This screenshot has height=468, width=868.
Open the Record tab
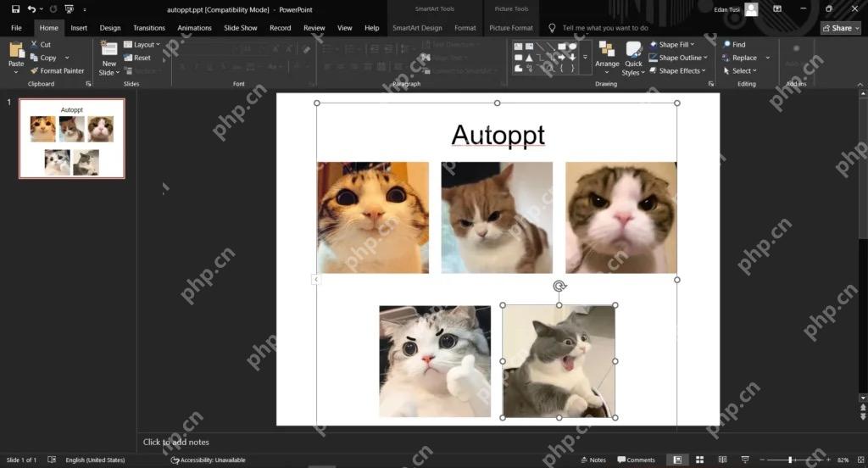[280, 28]
